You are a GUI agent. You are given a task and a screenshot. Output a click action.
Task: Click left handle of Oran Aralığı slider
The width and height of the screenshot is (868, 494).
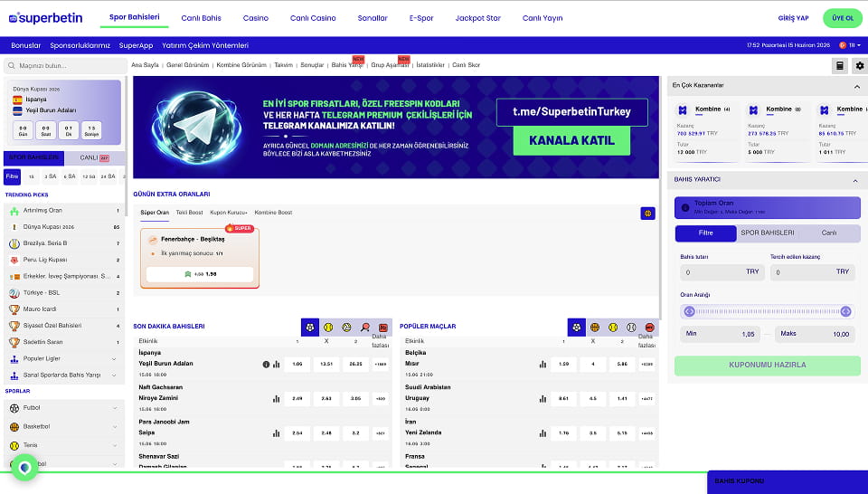pos(689,312)
